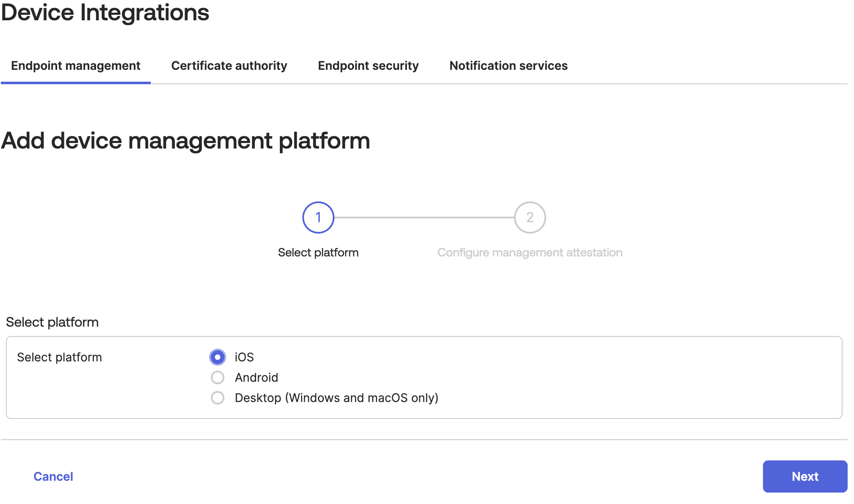Go to Notification services tab
The height and width of the screenshot is (504, 854).
coord(508,66)
